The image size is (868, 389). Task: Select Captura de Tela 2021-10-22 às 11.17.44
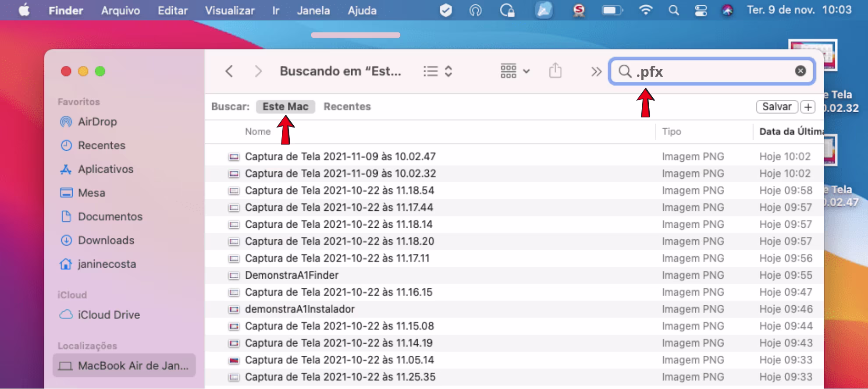(x=514, y=207)
